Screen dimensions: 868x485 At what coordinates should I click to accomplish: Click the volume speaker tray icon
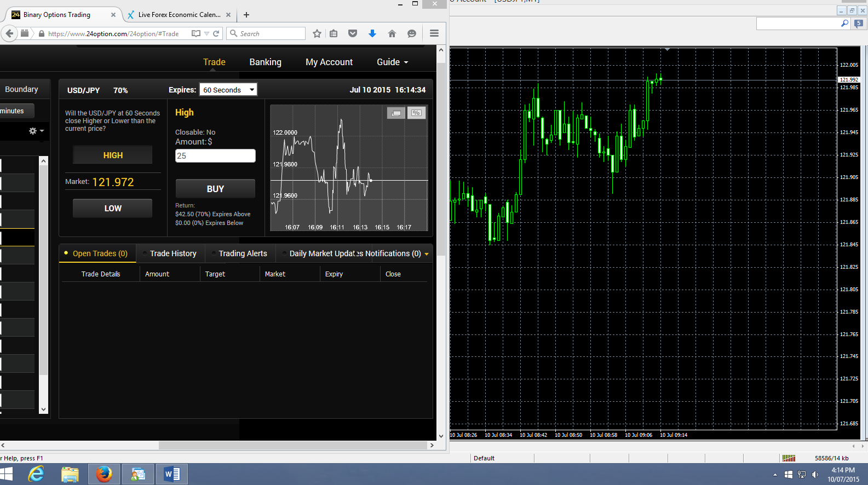pyautogui.click(x=815, y=475)
